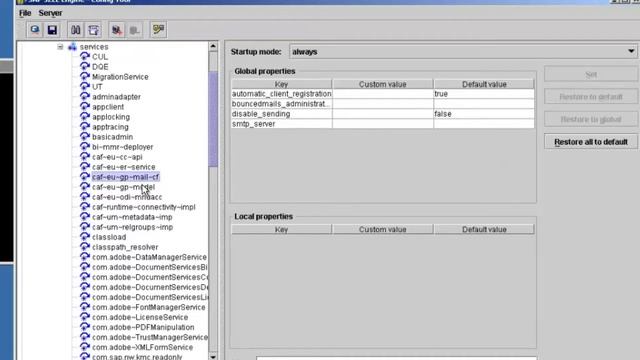Select the com.adobe~TrustManagerService item
This screenshot has width=640, height=360.
tap(149, 337)
